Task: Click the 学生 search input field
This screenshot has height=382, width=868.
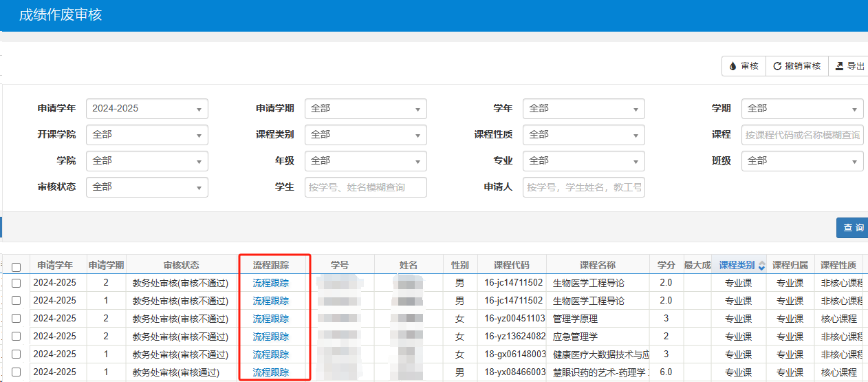Action: [x=365, y=187]
